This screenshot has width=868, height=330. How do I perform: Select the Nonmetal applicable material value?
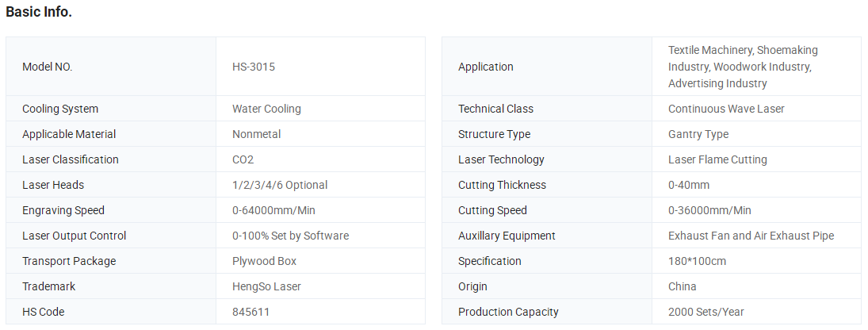coord(256,135)
